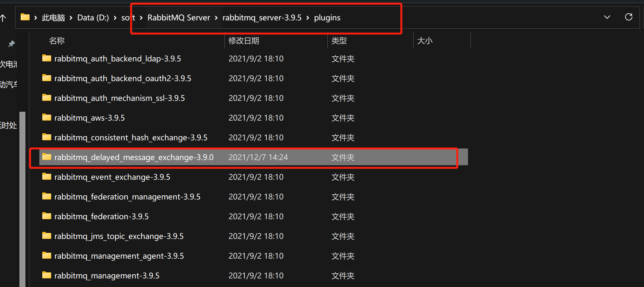The image size is (644, 287).
Task: Expand chevron after RabbitMQ Server breadcrumb
Action: (x=216, y=18)
